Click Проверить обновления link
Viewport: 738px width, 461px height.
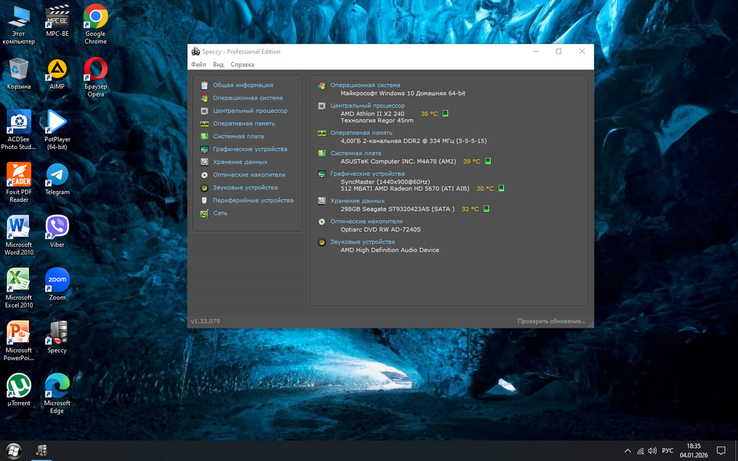coord(551,321)
